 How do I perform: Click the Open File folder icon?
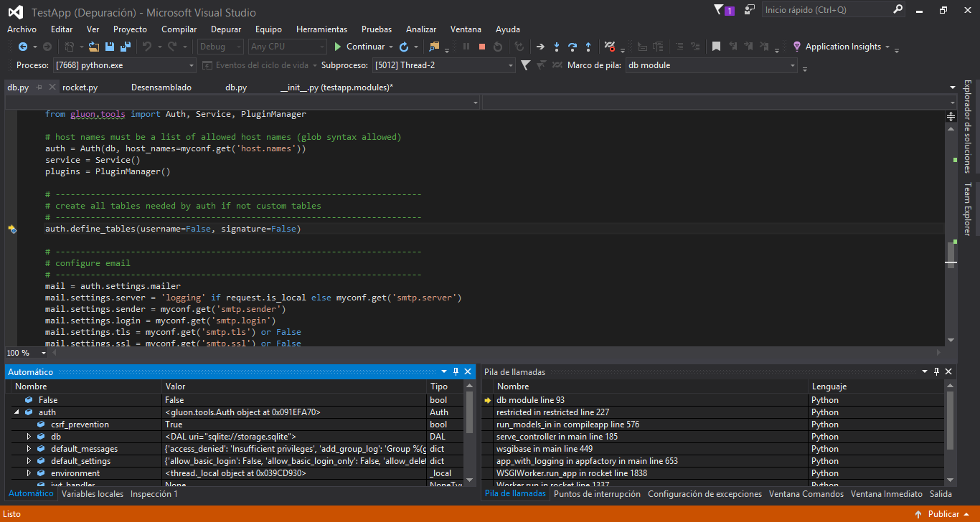click(94, 47)
